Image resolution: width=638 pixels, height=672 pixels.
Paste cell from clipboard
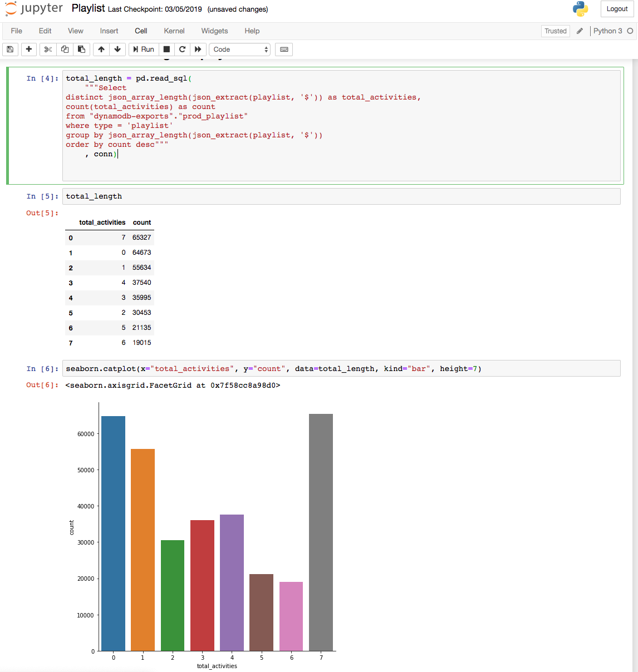(x=81, y=49)
